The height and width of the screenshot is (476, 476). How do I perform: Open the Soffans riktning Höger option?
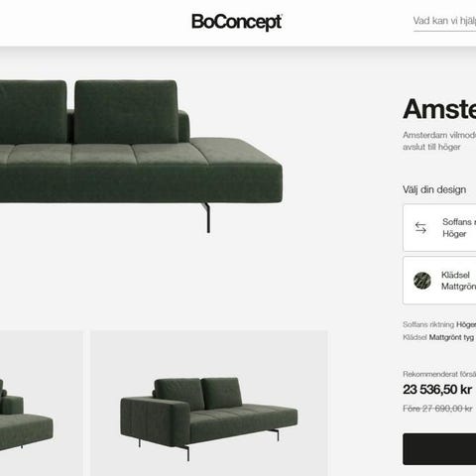point(439,228)
